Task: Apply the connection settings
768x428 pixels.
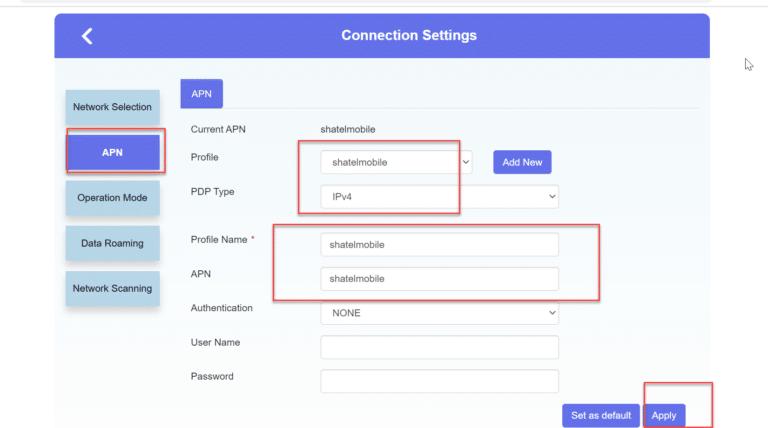Action: (x=664, y=415)
